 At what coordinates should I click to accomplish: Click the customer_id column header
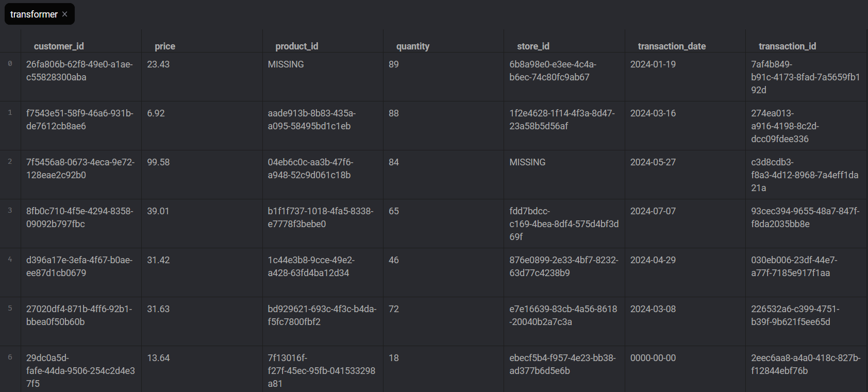pyautogui.click(x=59, y=46)
